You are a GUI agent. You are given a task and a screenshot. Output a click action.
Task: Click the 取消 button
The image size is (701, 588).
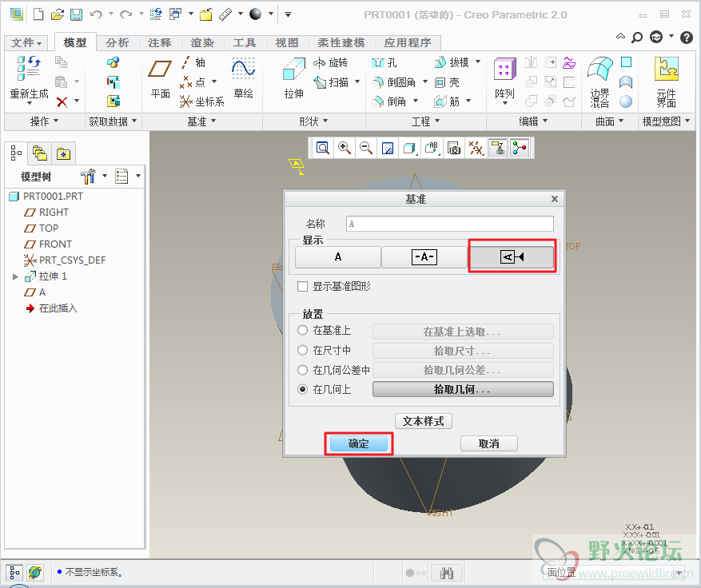[x=488, y=443]
